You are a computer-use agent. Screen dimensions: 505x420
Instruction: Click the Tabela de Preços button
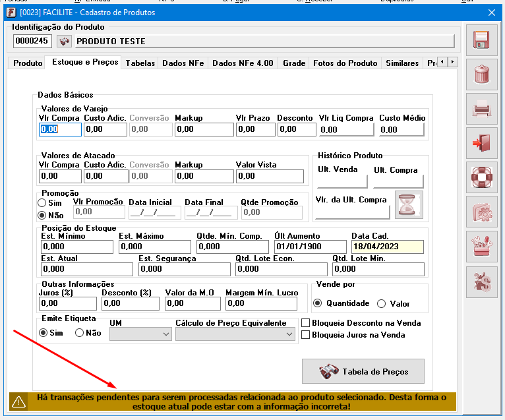click(363, 371)
